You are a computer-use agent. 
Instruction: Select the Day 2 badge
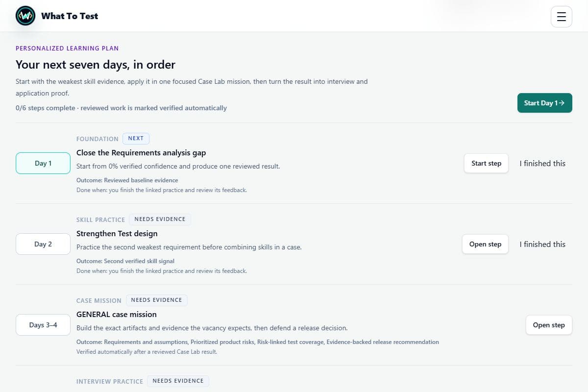[43, 244]
